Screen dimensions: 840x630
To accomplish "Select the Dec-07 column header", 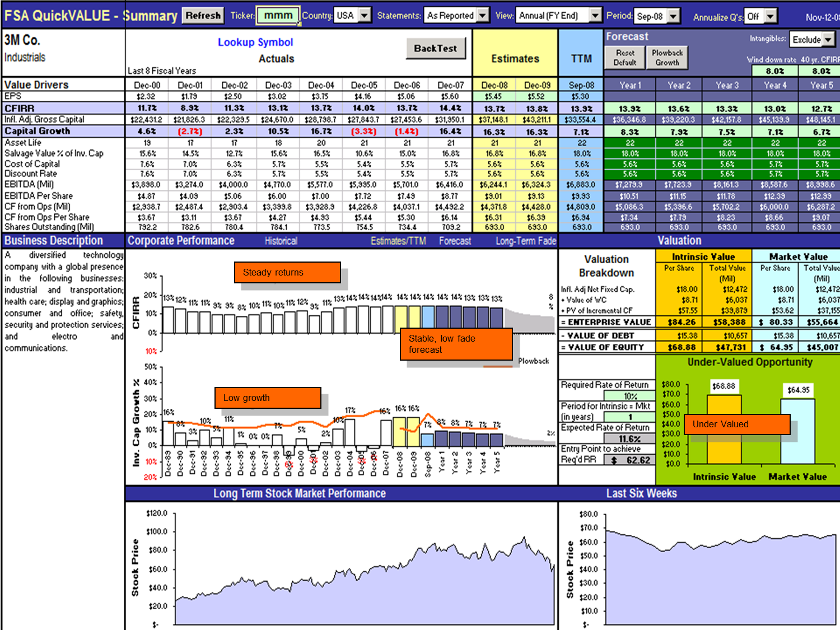I will (x=451, y=85).
